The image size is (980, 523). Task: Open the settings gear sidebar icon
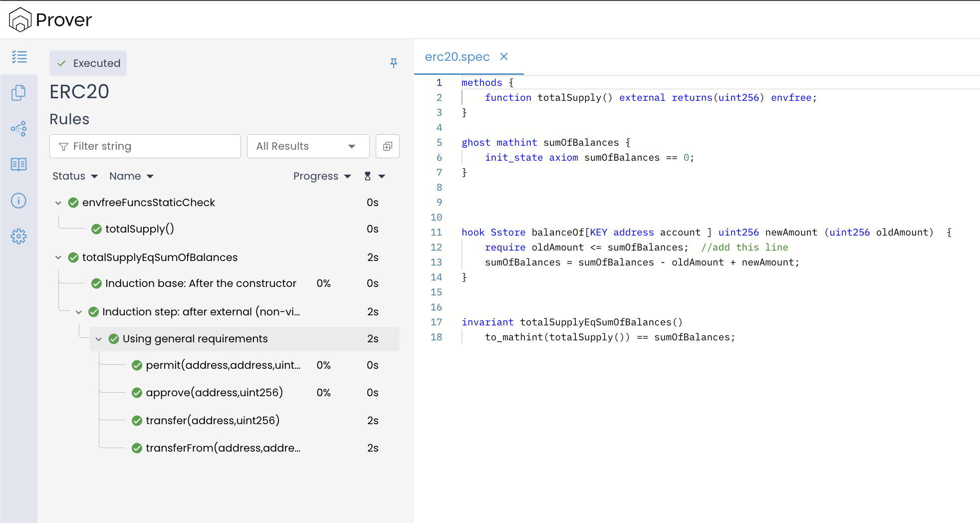tap(19, 237)
